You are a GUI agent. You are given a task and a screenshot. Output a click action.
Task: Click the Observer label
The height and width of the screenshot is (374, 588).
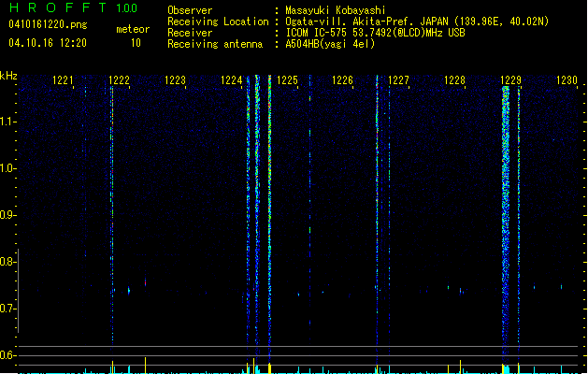tap(190, 10)
